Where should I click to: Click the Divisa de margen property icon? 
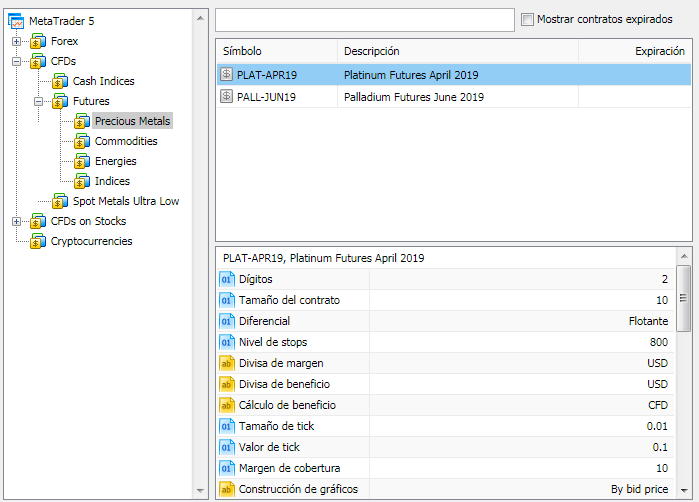click(x=226, y=363)
